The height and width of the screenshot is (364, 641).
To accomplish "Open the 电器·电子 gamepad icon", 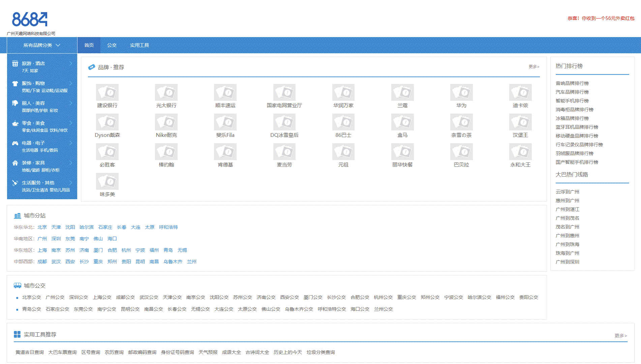I will tap(15, 143).
